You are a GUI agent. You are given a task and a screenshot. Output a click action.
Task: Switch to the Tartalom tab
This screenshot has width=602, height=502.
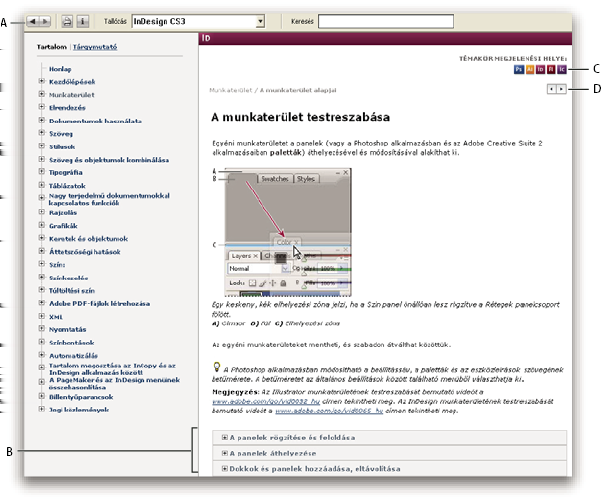51,47
